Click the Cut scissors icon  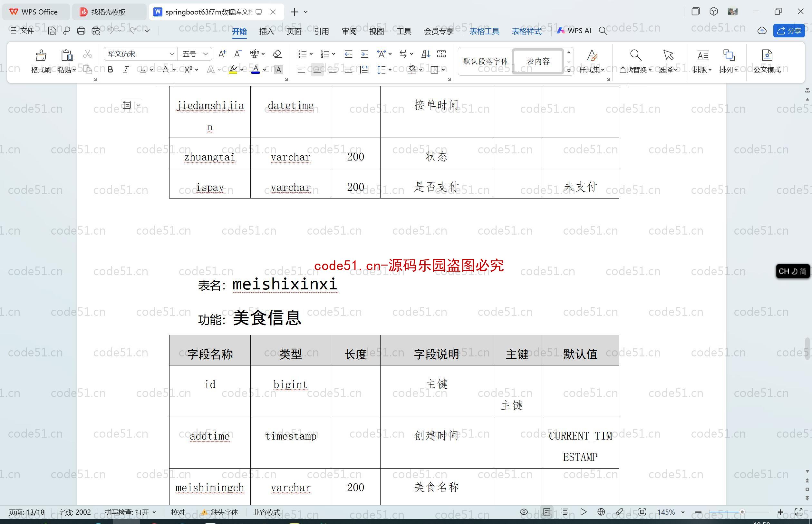tap(88, 54)
